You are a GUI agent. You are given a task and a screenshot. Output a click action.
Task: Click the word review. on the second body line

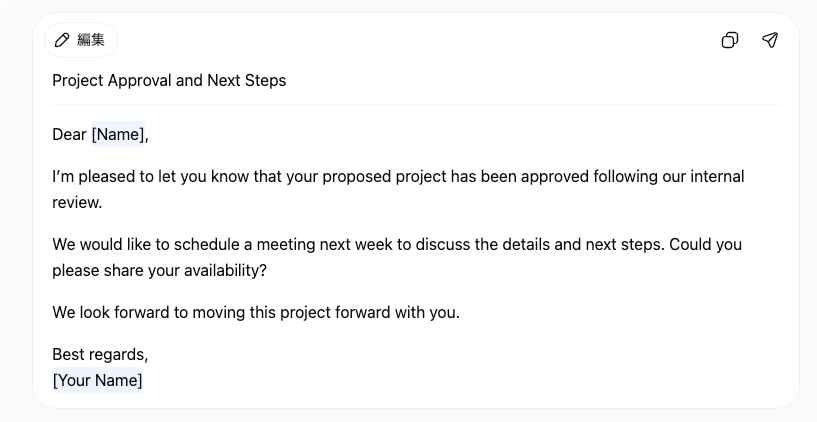coord(77,203)
